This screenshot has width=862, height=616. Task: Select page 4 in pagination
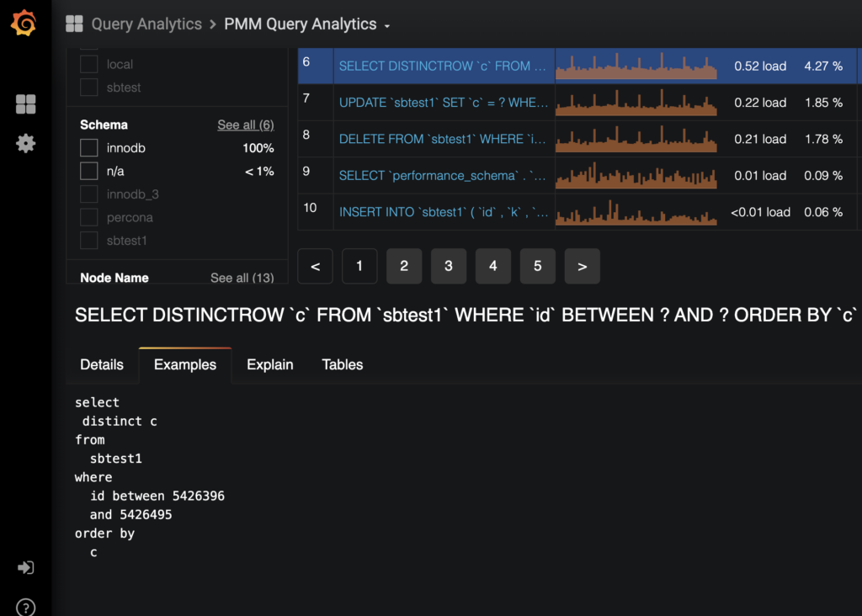(493, 266)
